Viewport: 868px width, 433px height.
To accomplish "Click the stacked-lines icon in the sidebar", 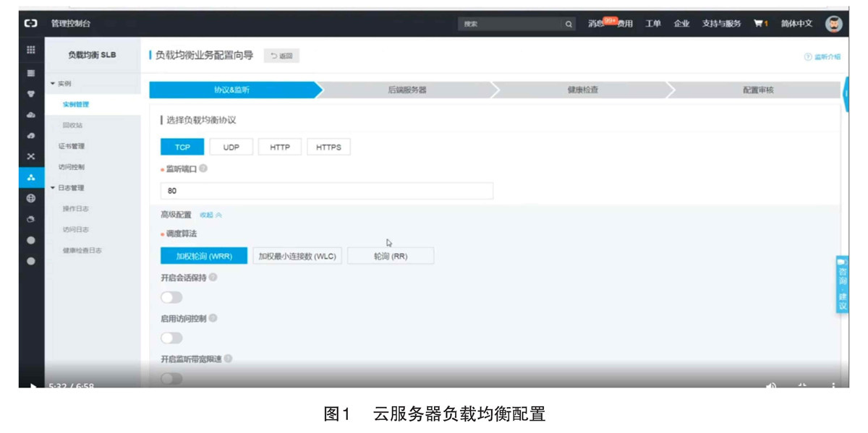I will (30, 73).
